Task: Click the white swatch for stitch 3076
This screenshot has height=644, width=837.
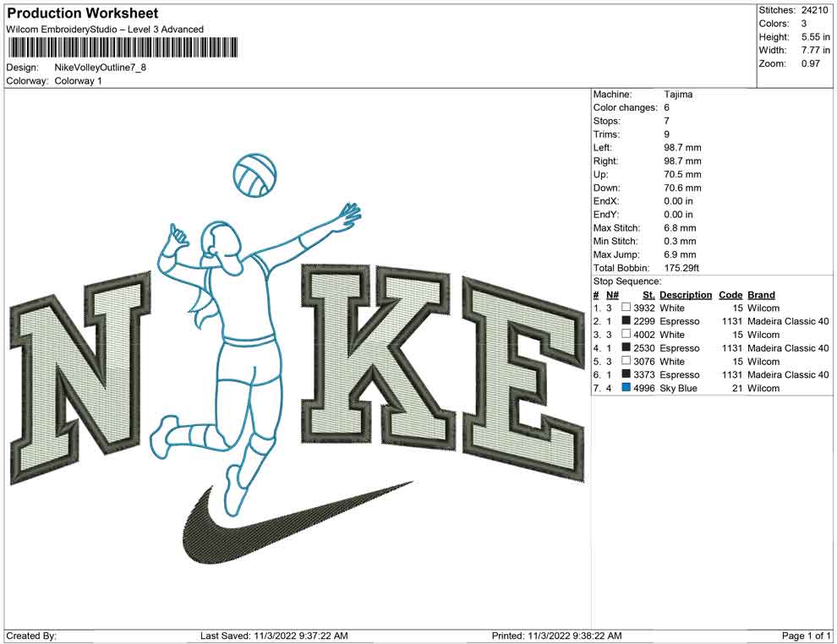Action: click(626, 361)
